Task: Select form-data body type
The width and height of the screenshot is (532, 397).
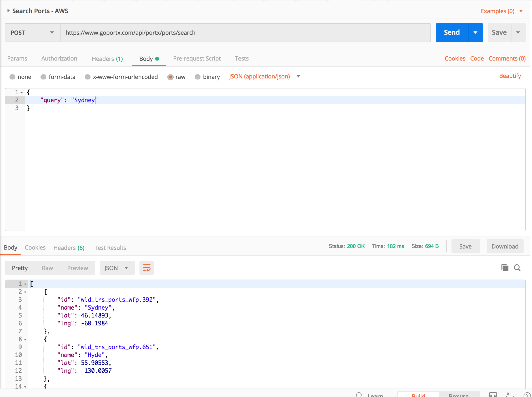Action: point(43,77)
